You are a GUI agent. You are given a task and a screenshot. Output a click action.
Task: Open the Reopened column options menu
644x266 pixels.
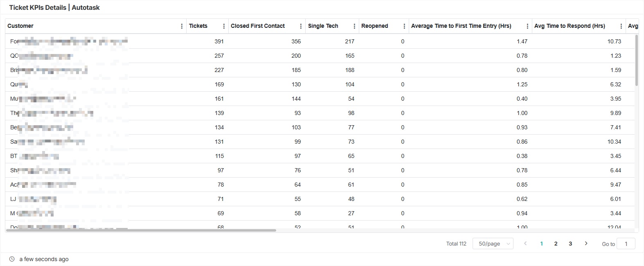click(x=404, y=26)
